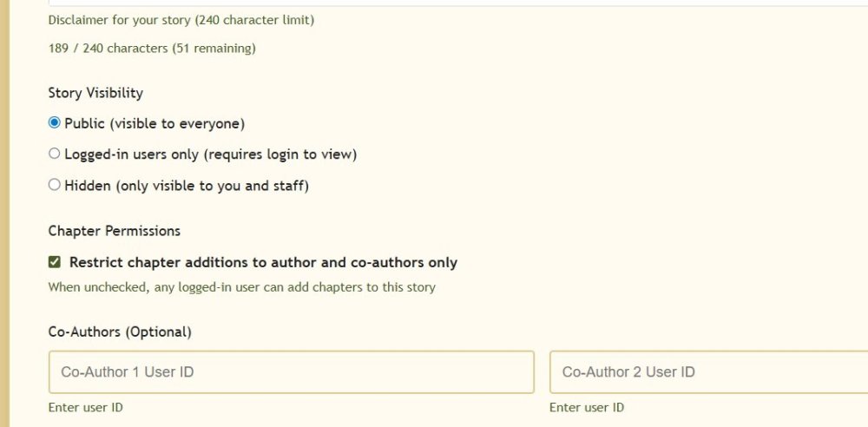Uncheck the restrict chapter additions checkbox
Screen dimensions: 868x427
tap(55, 262)
